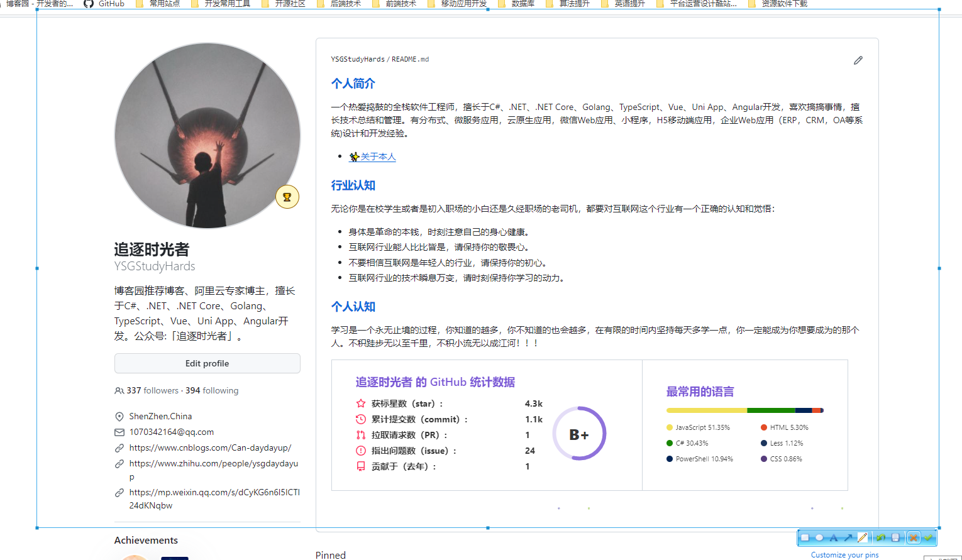Open the cnblogs Can-daydayup profile link

(x=210, y=447)
